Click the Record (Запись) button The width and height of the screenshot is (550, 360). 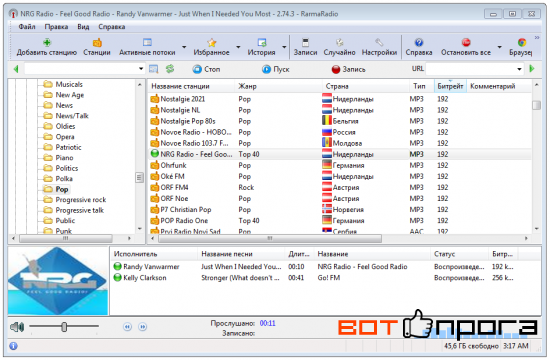click(348, 69)
